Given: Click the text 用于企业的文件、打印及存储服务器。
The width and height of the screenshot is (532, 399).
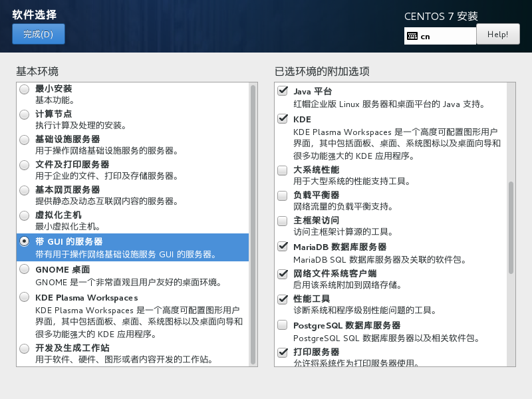Looking at the screenshot, I should tap(106, 176).
